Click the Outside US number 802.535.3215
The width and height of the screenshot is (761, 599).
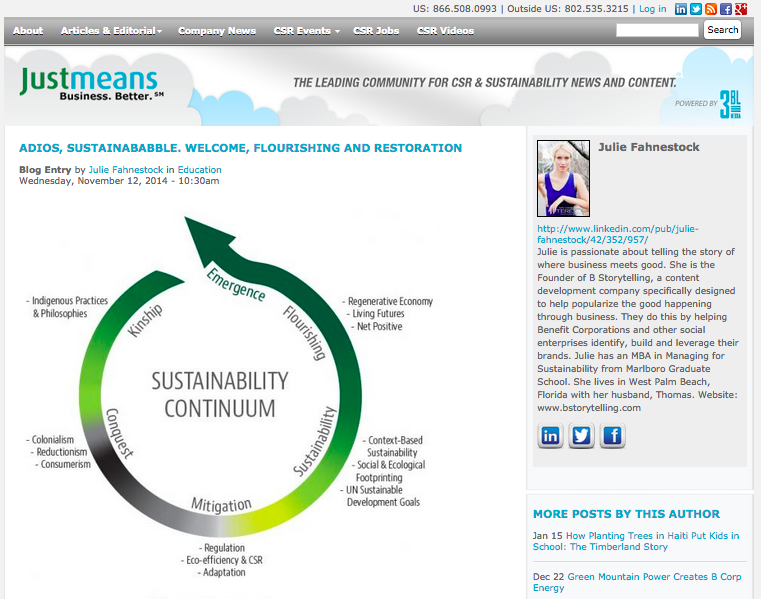point(596,9)
